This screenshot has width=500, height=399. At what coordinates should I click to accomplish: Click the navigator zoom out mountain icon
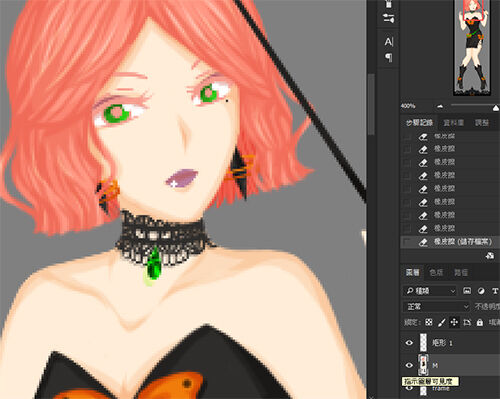point(440,106)
